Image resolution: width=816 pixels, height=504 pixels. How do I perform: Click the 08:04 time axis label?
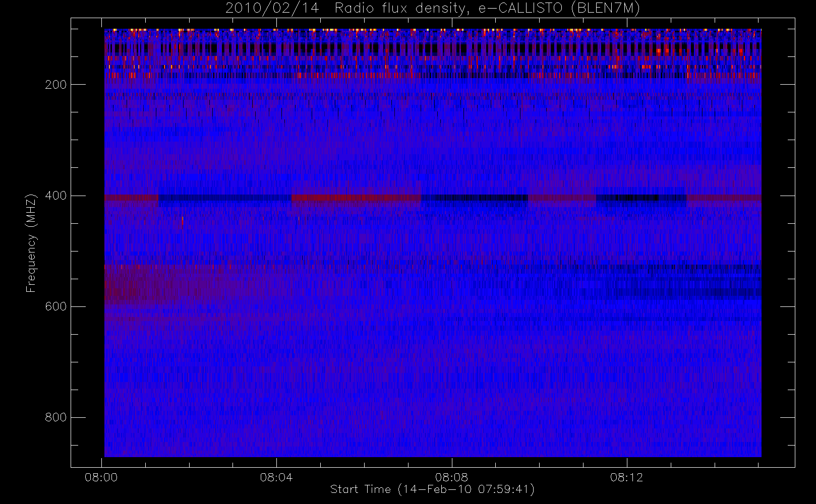(x=276, y=477)
